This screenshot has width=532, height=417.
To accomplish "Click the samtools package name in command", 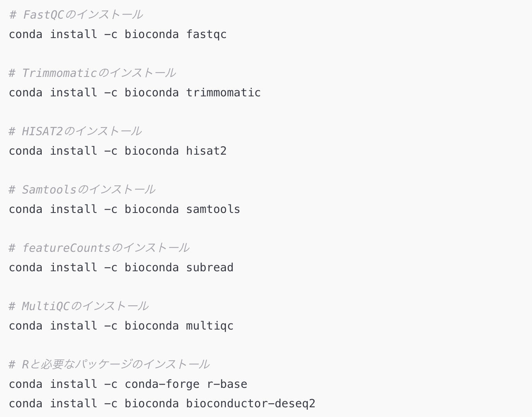I will [x=213, y=209].
